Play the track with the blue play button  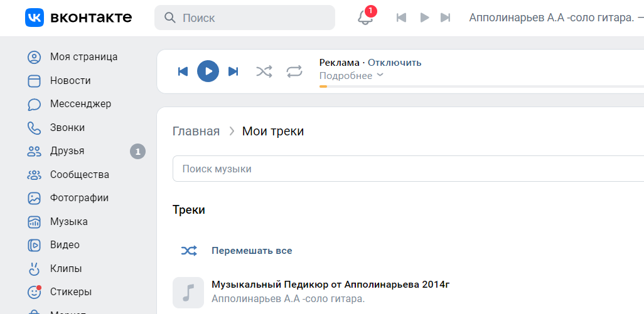208,71
